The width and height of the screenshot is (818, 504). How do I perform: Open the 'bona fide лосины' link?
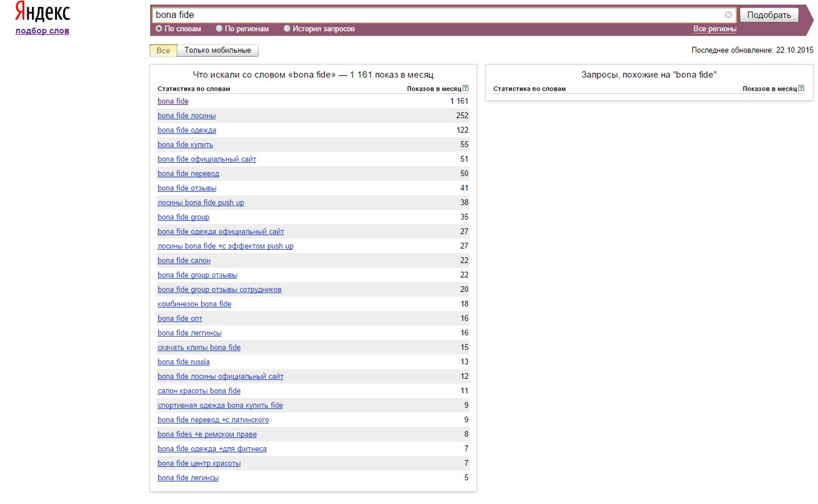(187, 116)
